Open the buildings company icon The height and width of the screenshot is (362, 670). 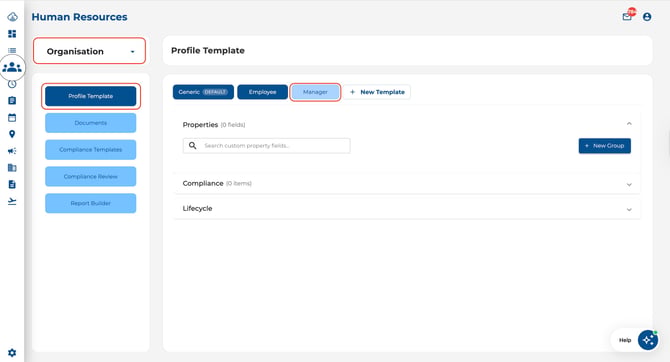point(12,168)
